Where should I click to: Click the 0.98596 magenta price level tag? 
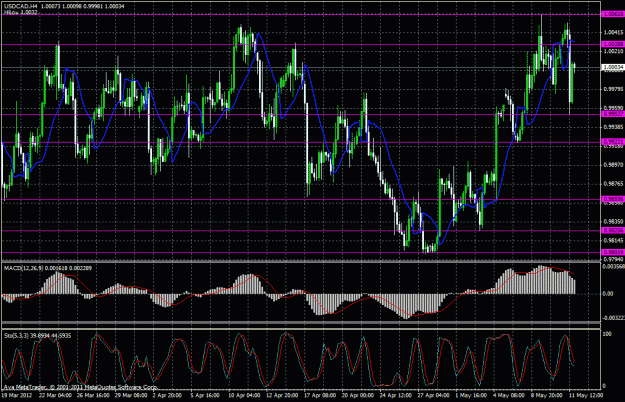(613, 199)
